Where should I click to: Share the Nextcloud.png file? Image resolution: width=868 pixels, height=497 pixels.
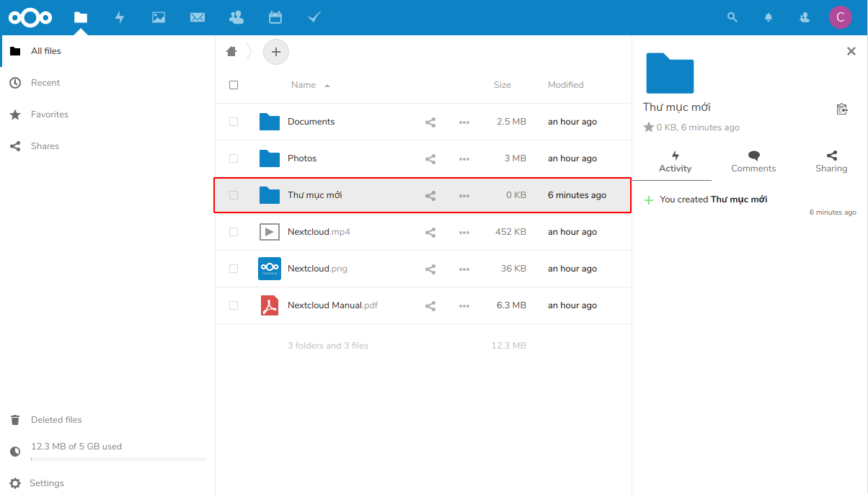click(x=430, y=269)
